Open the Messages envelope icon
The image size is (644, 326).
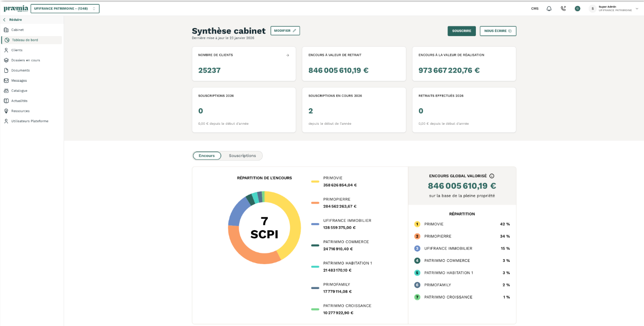[x=6, y=80]
